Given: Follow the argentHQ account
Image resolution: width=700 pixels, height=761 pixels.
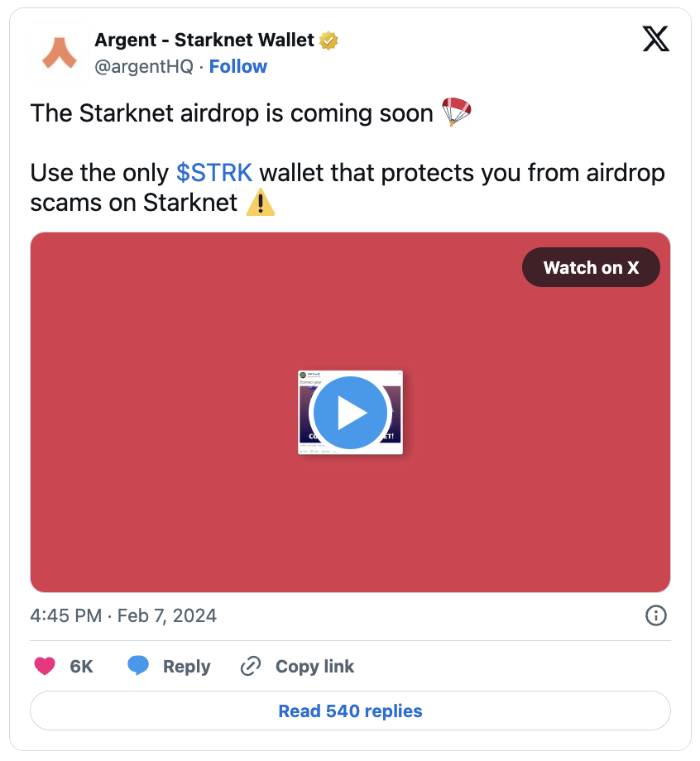Looking at the screenshot, I should click(237, 66).
